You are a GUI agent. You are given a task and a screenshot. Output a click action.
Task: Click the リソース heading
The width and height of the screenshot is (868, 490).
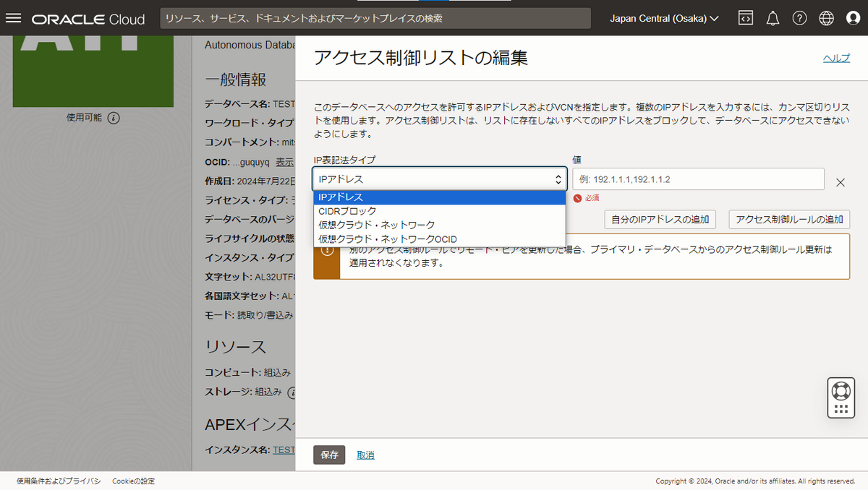coord(236,346)
